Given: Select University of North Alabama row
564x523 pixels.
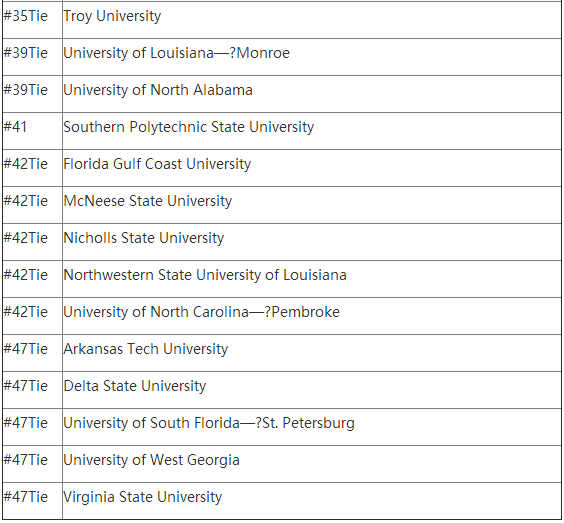Looking at the screenshot, I should tap(282, 94).
